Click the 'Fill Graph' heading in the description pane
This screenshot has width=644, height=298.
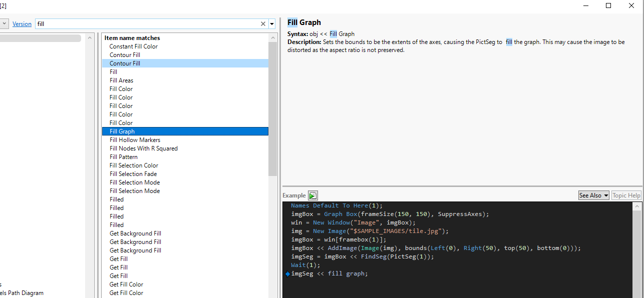304,22
